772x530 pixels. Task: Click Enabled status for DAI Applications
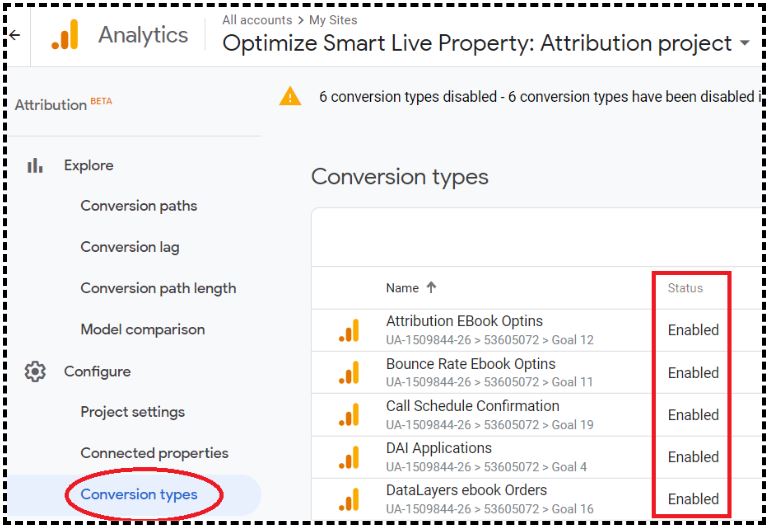[693, 457]
